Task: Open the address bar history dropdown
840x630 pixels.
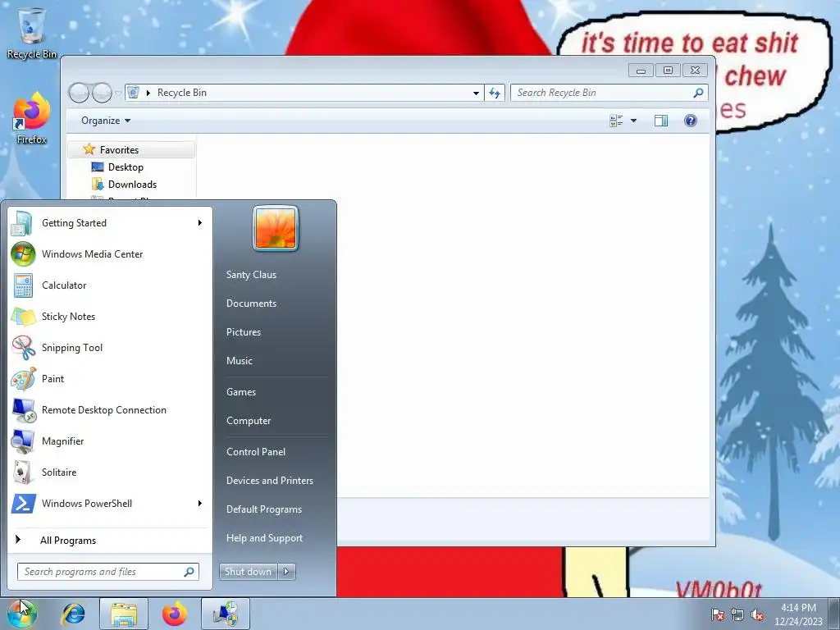Action: 476,93
